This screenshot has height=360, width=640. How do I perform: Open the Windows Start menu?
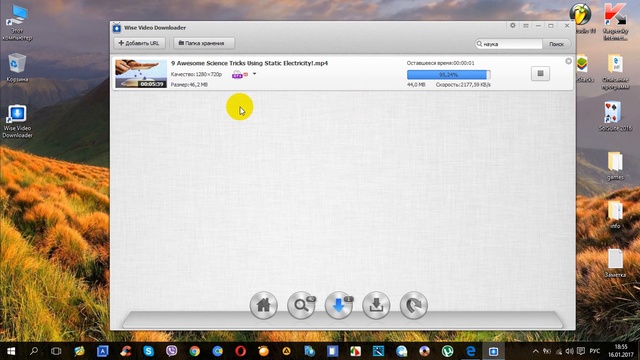tap(11, 351)
